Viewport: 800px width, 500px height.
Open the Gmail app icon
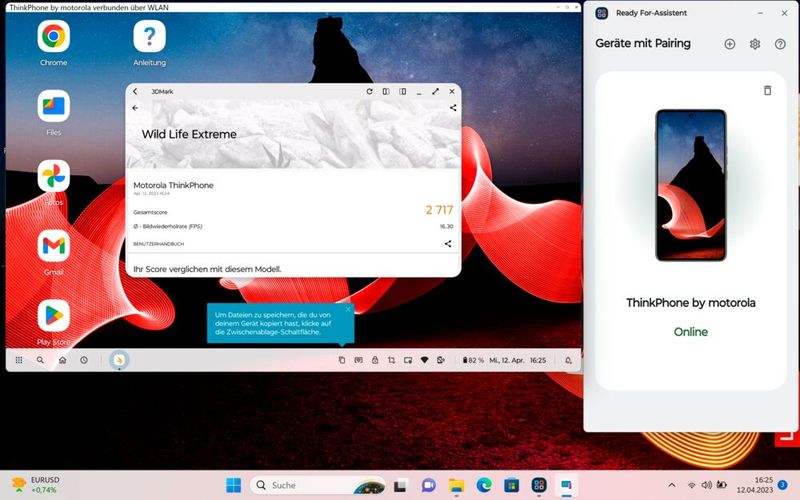point(54,246)
